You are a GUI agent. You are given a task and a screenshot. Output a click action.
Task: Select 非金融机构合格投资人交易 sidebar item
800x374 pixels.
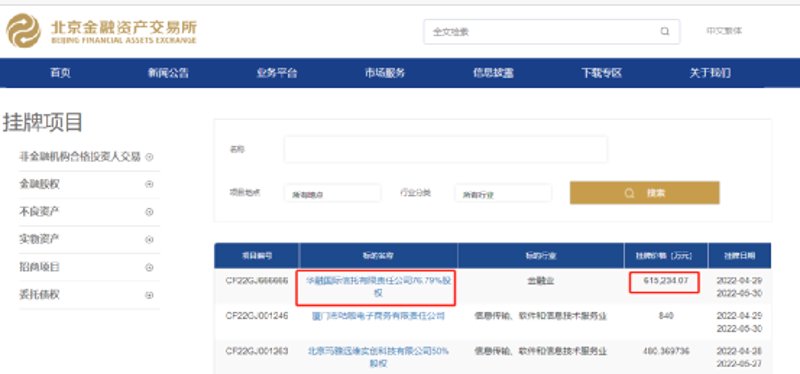[x=80, y=157]
